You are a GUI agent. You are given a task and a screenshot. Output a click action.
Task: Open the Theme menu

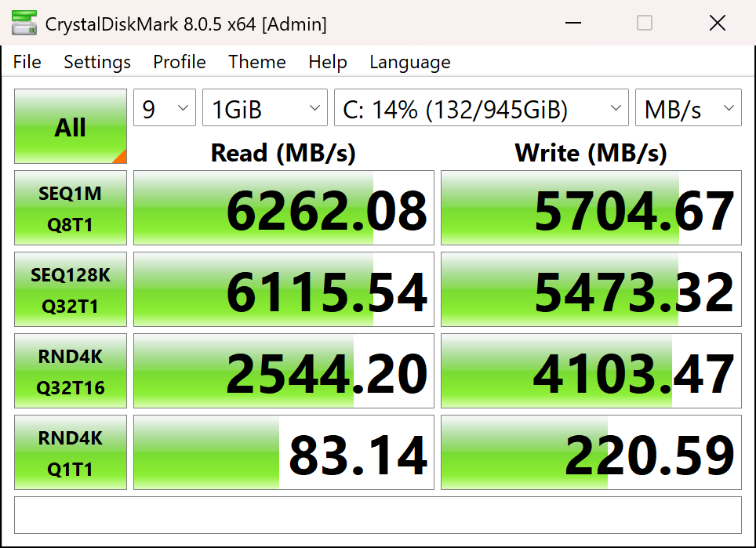(x=257, y=62)
